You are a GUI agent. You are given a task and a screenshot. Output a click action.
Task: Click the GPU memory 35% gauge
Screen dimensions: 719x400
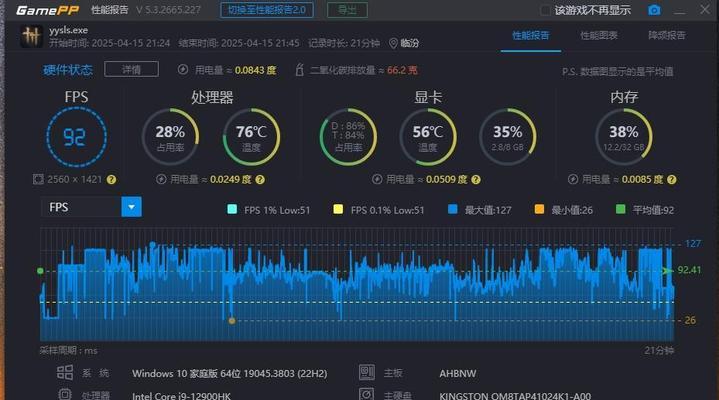[508, 137]
